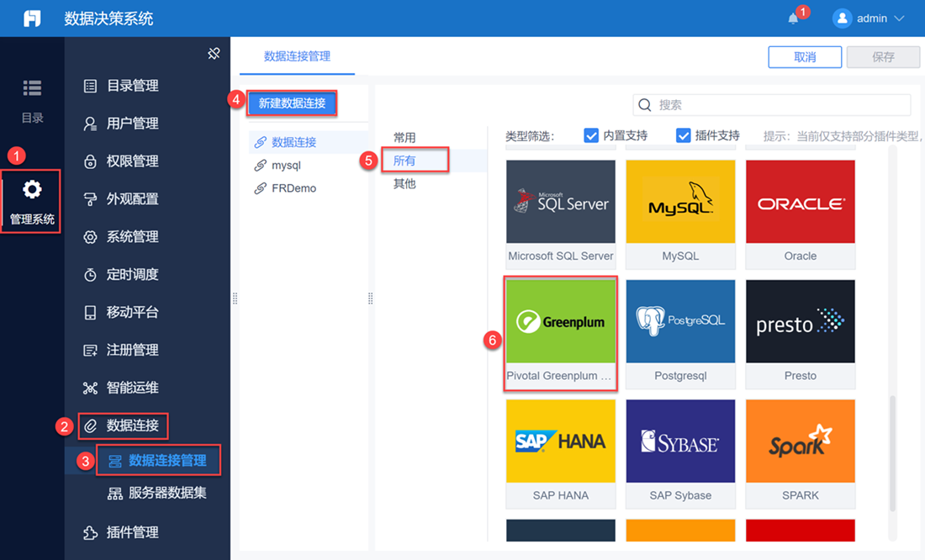The width and height of the screenshot is (925, 560).
Task: Click the link icon beside mysql
Action: (260, 166)
